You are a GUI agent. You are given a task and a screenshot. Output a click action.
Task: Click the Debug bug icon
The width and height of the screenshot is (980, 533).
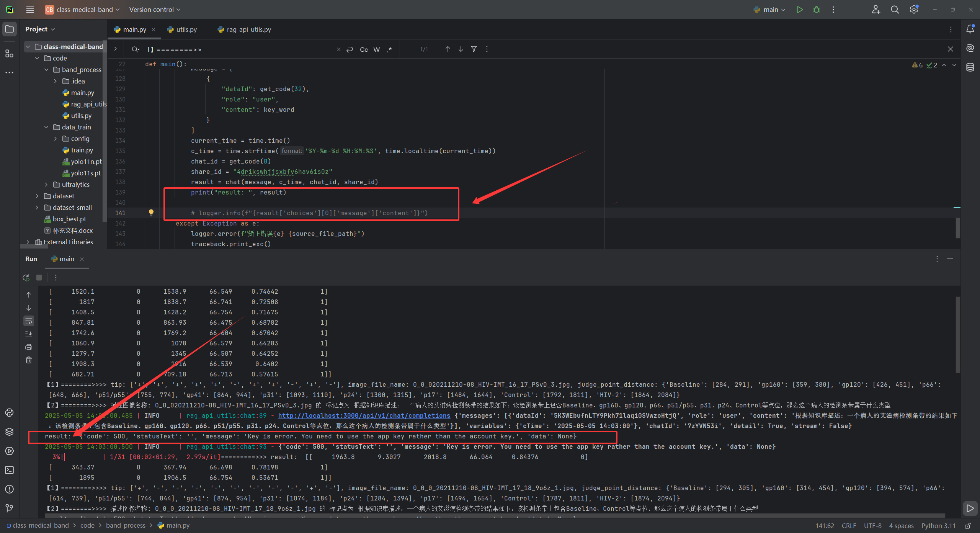pyautogui.click(x=816, y=10)
